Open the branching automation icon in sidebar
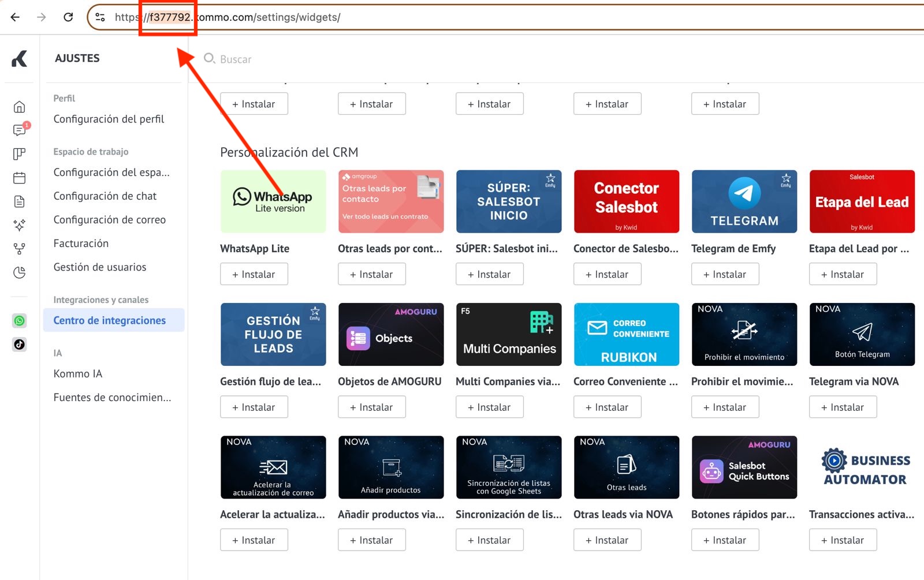 [x=20, y=249]
